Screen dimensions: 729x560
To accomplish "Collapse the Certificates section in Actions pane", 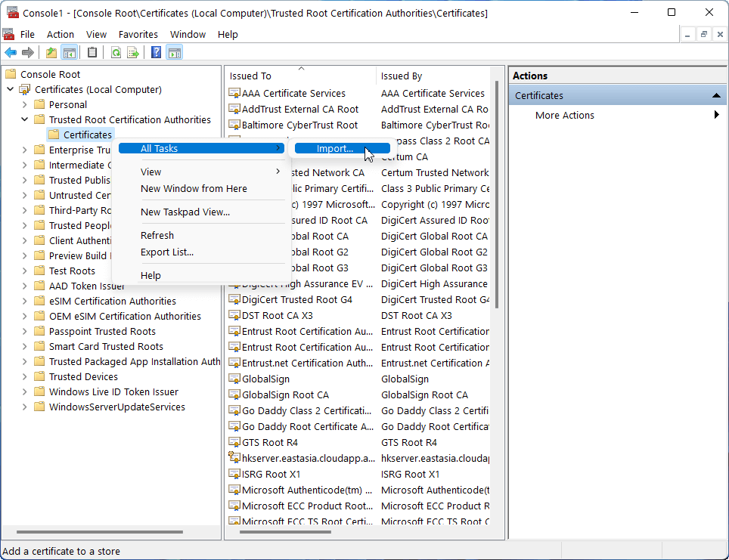I will pyautogui.click(x=716, y=96).
